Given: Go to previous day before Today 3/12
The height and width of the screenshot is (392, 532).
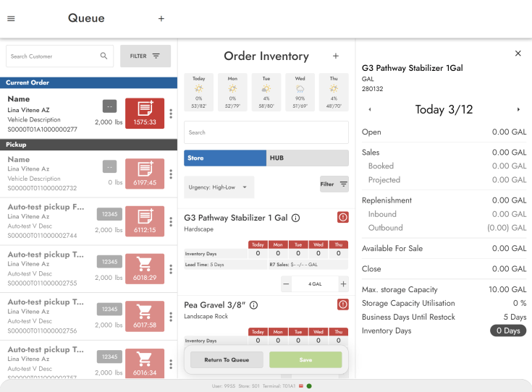Looking at the screenshot, I should click(x=370, y=110).
